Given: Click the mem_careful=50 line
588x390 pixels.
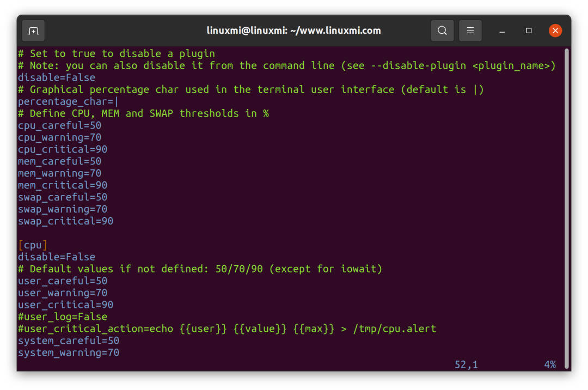Looking at the screenshot, I should coord(60,161).
